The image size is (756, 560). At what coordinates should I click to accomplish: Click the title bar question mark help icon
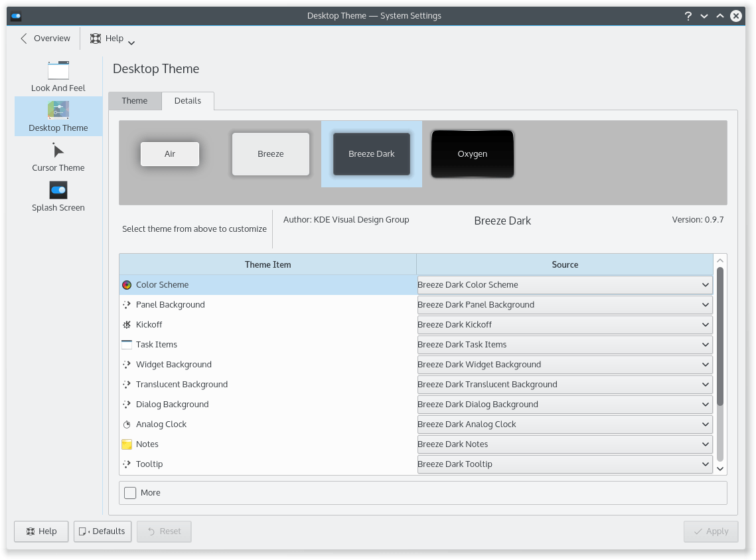(x=688, y=16)
